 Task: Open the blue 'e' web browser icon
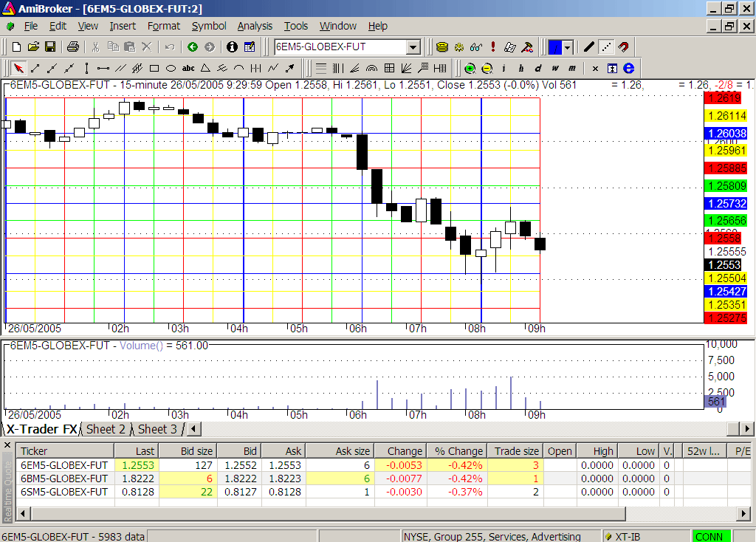[629, 69]
